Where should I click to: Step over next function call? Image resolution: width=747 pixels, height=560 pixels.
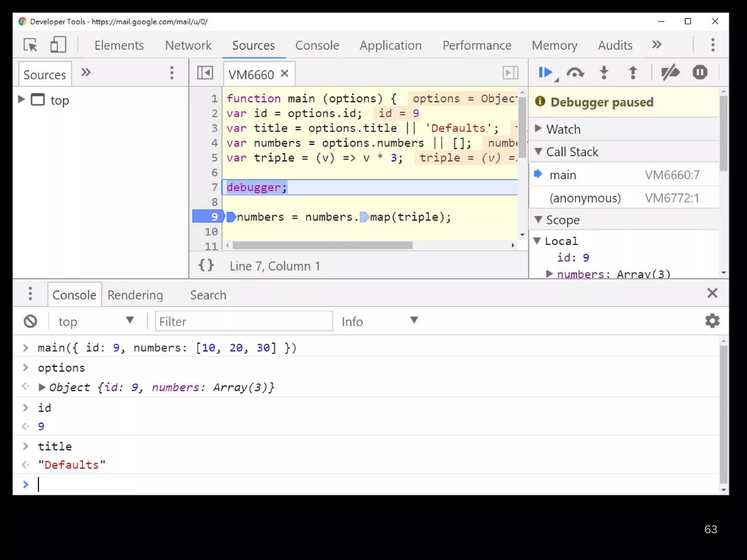(x=575, y=73)
